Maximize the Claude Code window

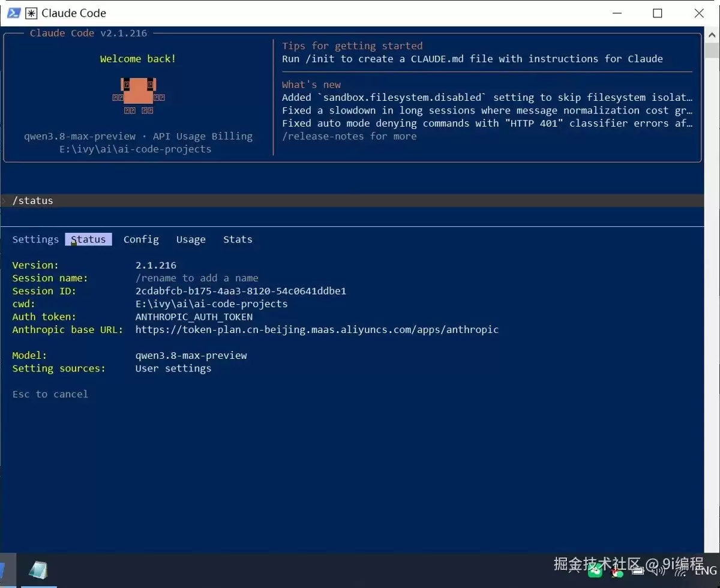tap(658, 13)
